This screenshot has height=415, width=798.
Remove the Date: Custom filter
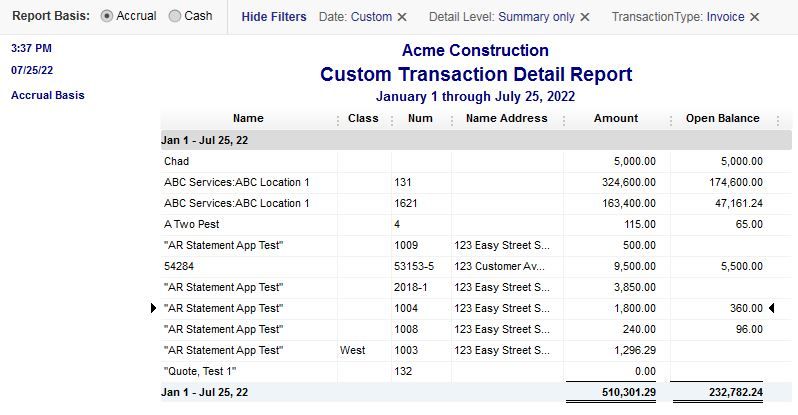point(402,17)
